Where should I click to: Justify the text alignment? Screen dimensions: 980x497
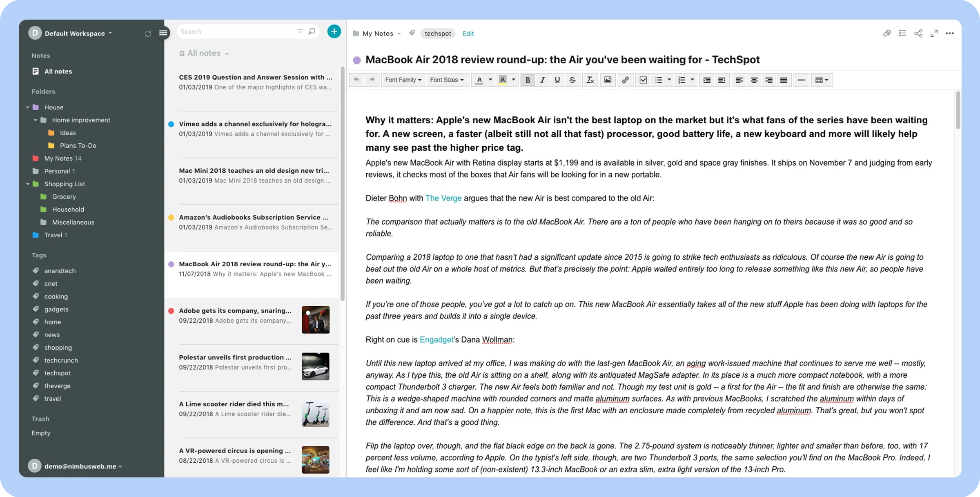click(x=783, y=80)
